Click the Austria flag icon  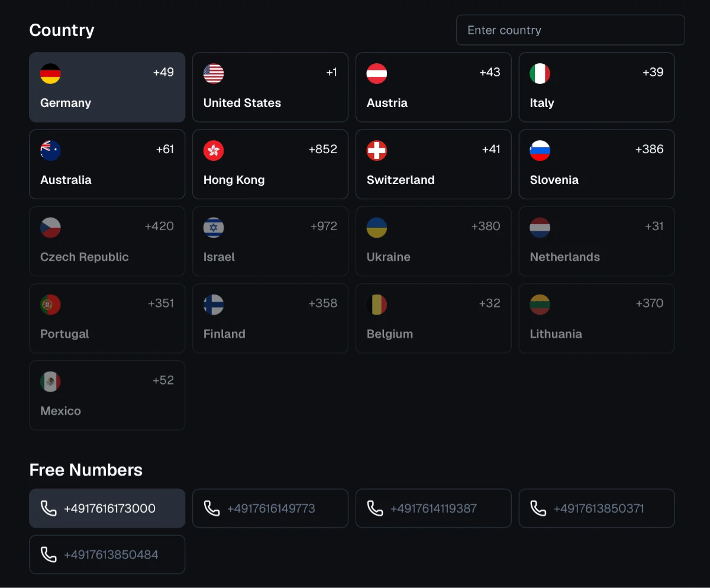point(377,74)
